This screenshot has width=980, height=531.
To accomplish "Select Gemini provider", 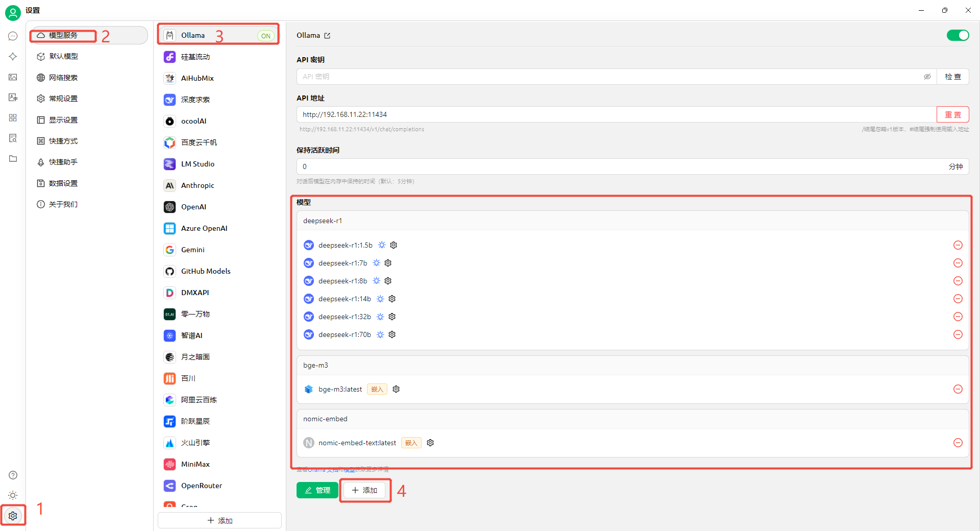I will 219,250.
